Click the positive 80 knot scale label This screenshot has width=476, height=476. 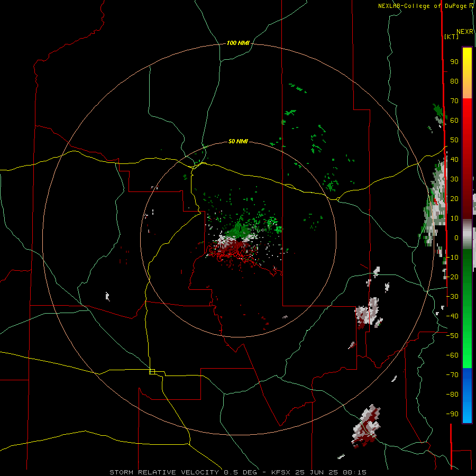[x=454, y=81]
